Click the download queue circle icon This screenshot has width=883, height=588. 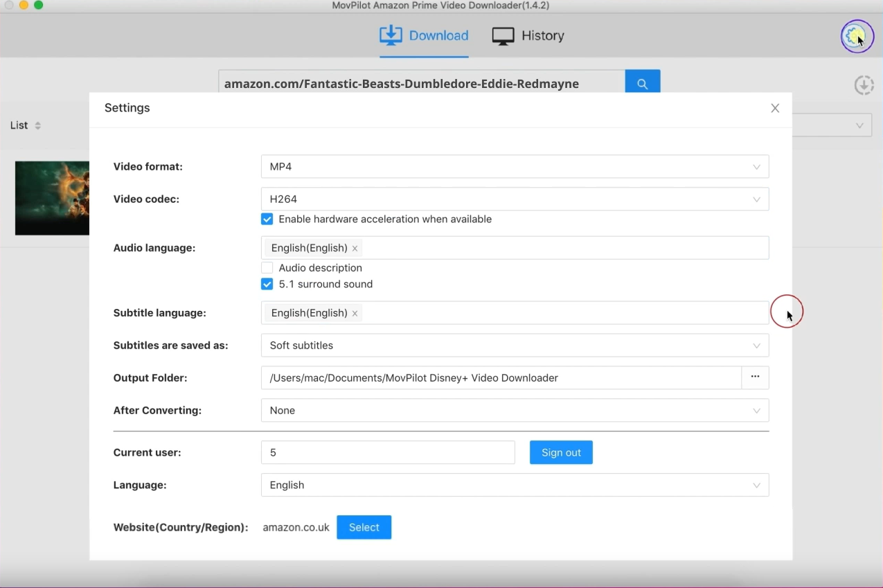pos(864,85)
